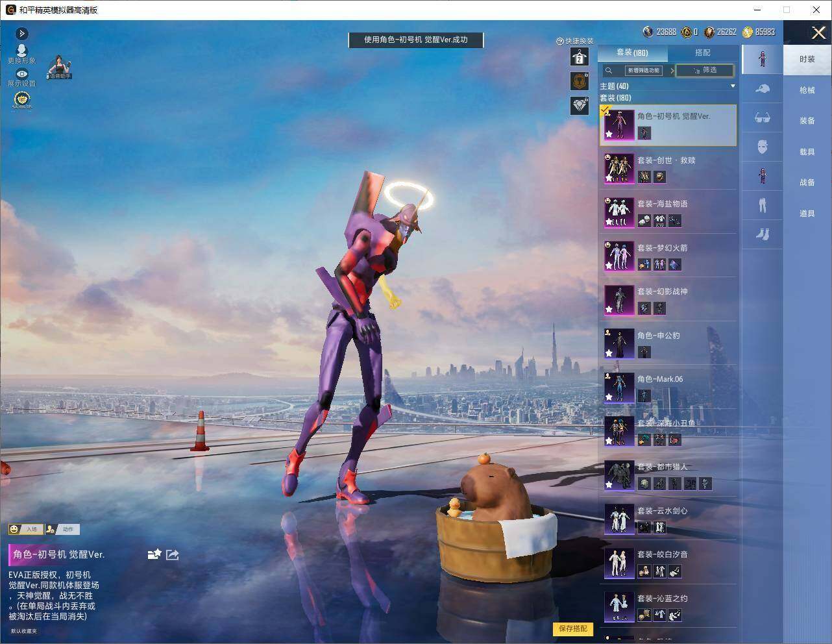832x644 pixels.
Task: Click the 快捷换装 help question mark
Action: pyautogui.click(x=559, y=41)
